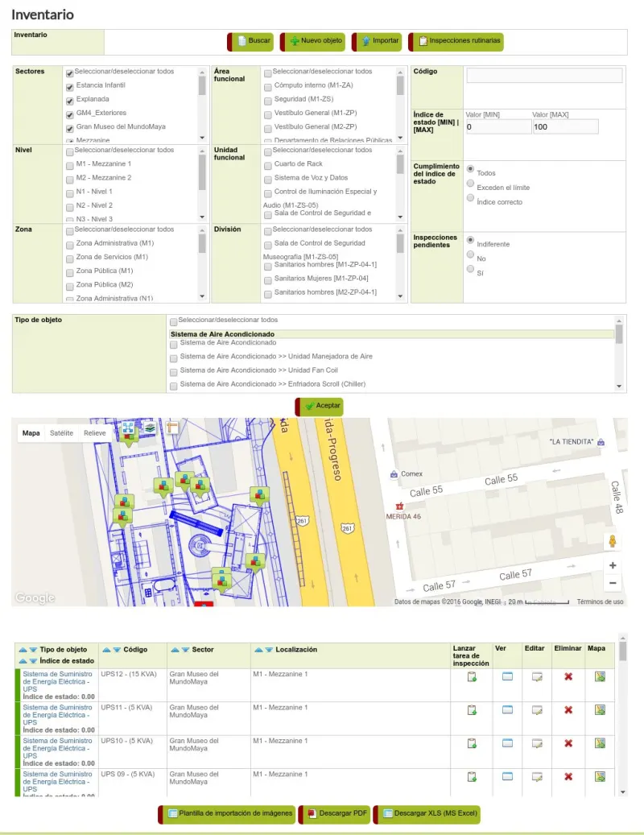Open the map layers icon
This screenshot has height=835, width=644.
coord(150,428)
